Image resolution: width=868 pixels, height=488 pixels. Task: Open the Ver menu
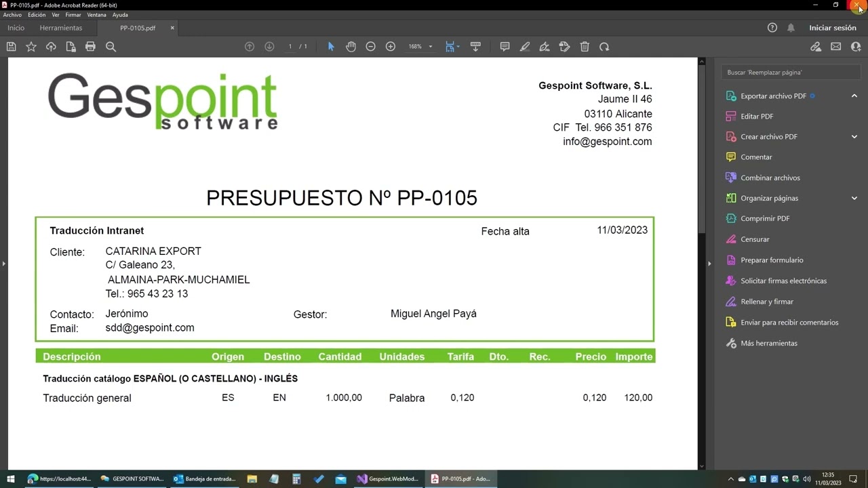56,15
